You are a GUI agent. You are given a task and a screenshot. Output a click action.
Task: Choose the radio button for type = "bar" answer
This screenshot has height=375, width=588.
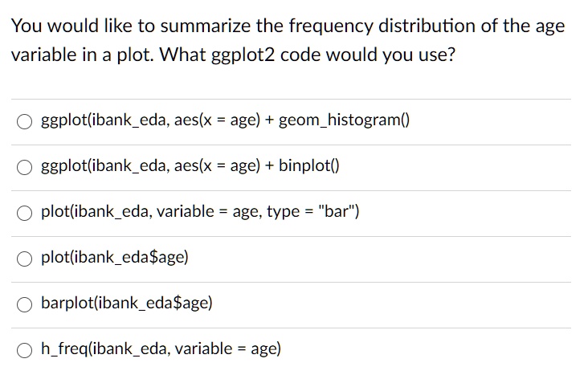click(x=24, y=213)
